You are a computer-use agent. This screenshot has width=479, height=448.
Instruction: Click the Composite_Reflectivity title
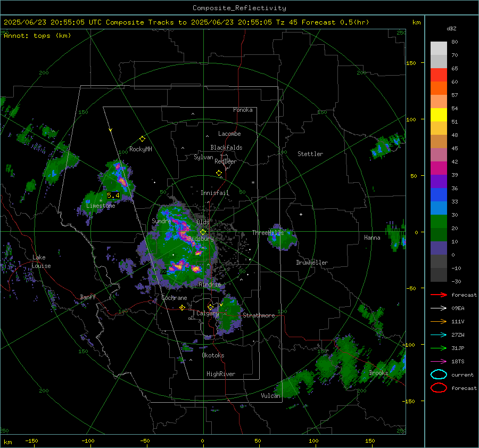click(x=239, y=8)
